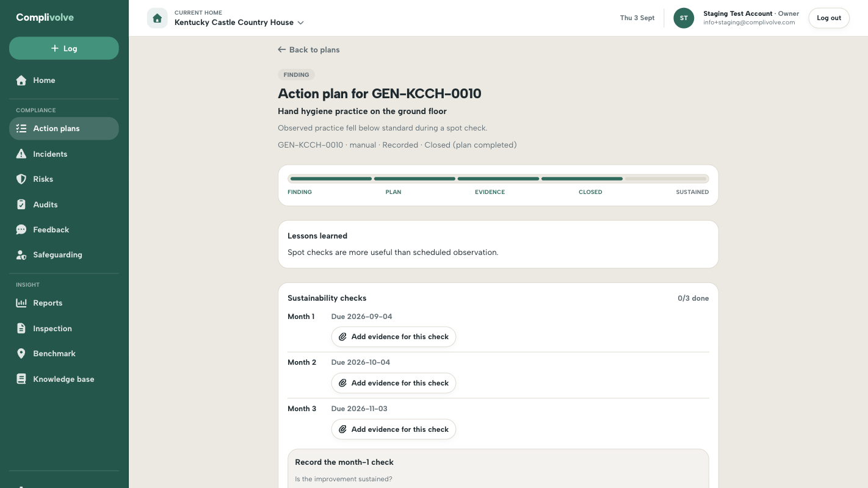Click the 0/3 done counter
868x488 pixels.
pyautogui.click(x=693, y=299)
